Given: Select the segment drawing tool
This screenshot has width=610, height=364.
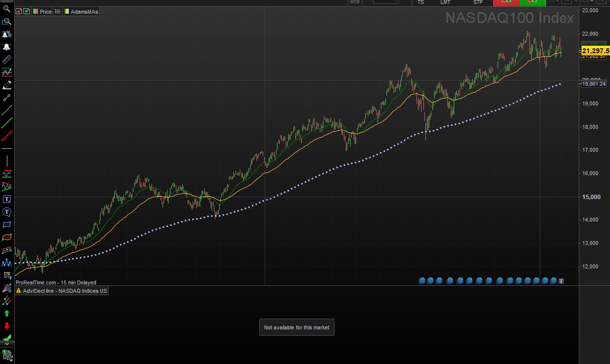Looking at the screenshot, I should [7, 98].
